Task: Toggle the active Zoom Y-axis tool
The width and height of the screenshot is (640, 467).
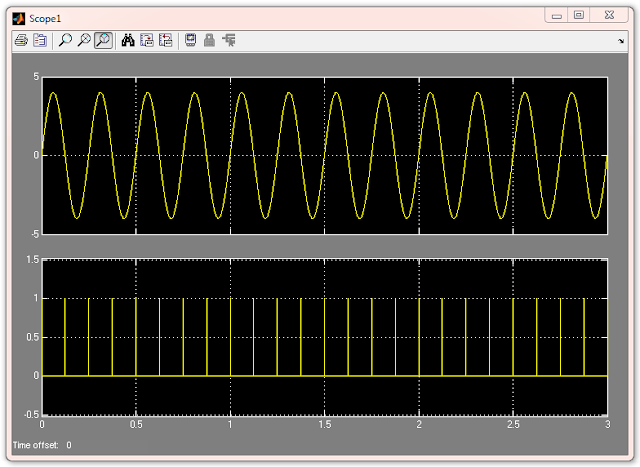Action: [103, 40]
